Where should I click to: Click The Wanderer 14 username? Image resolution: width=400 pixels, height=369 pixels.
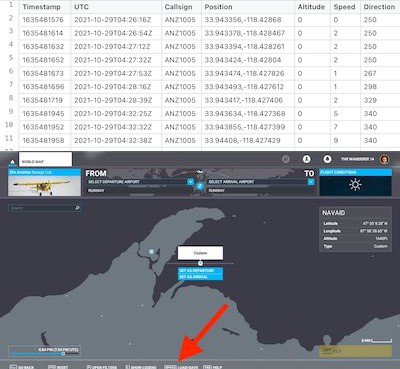[x=357, y=159]
